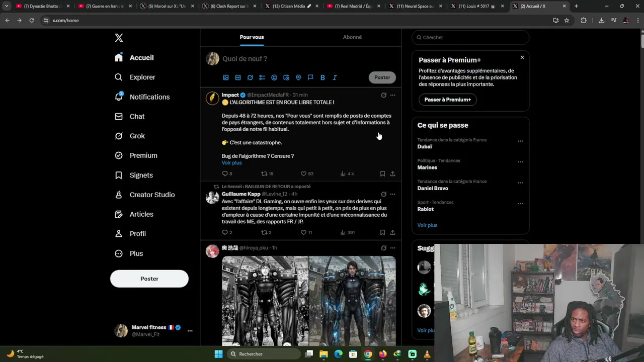Image resolution: width=644 pixels, height=362 pixels.
Task: Click Voir plus under trends
Action: coord(427,225)
